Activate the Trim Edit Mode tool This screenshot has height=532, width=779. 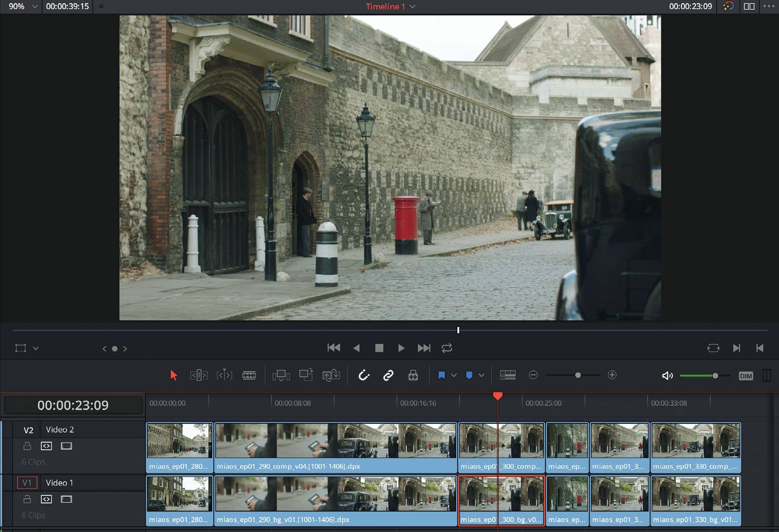(199, 375)
